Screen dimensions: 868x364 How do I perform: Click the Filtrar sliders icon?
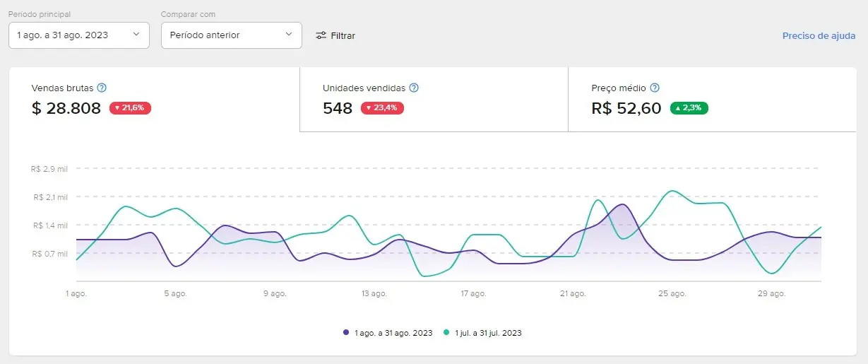[x=321, y=35]
